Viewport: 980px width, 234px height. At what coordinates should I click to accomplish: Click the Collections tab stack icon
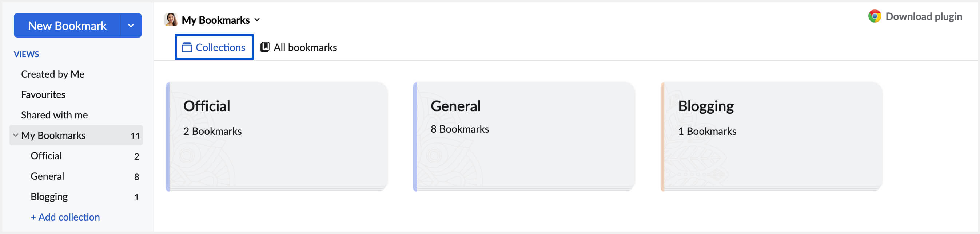187,47
